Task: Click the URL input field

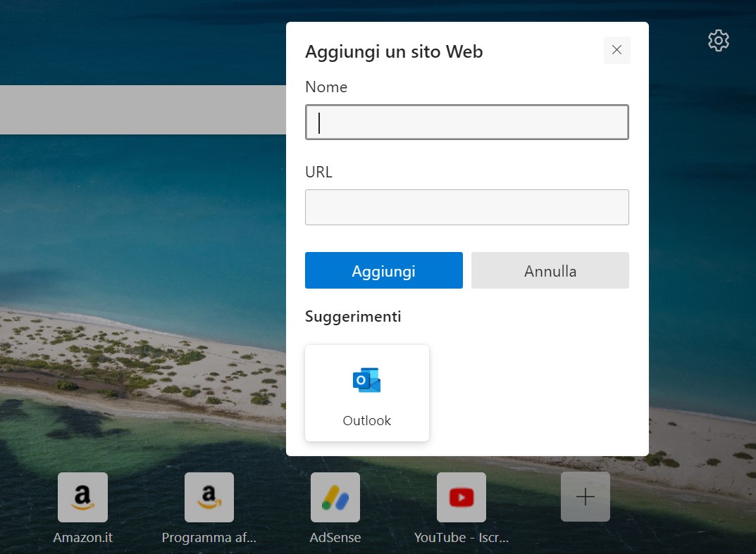Action: pyautogui.click(x=466, y=207)
